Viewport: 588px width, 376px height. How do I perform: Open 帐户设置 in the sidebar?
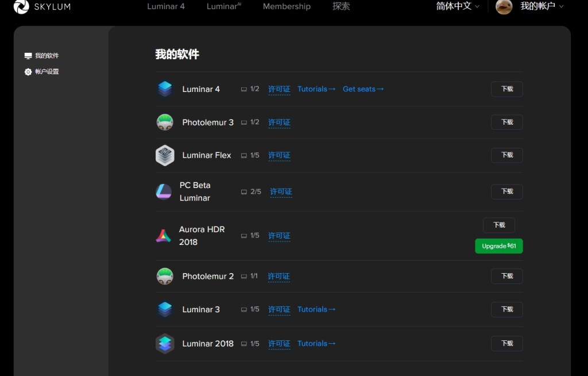click(46, 72)
